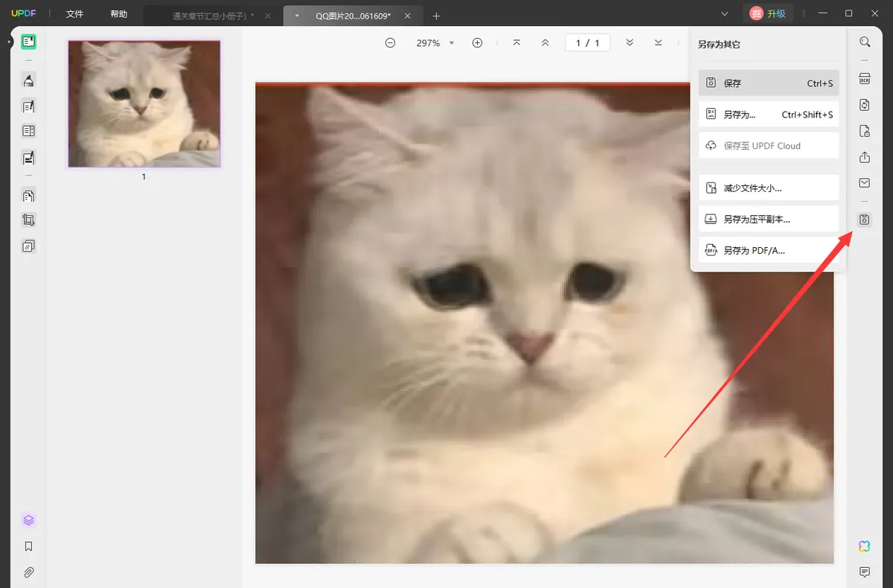Send file by email icon
The width and height of the screenshot is (893, 588).
(865, 183)
